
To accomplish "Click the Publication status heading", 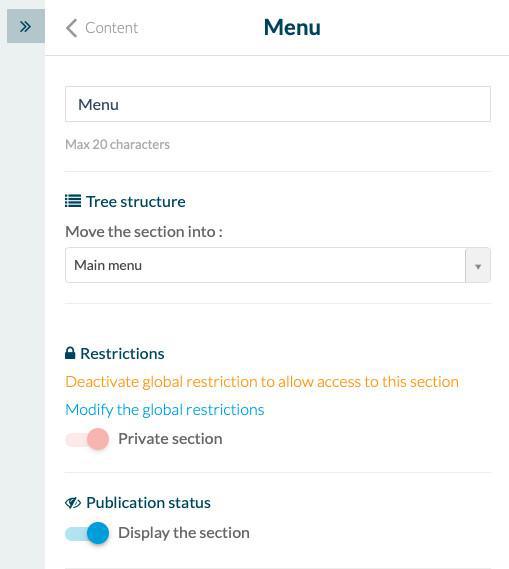I will [148, 503].
